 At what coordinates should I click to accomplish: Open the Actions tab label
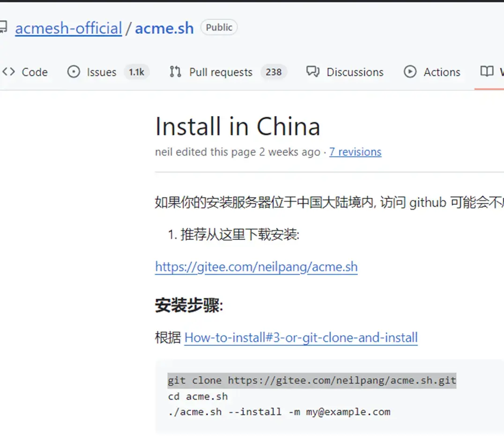point(442,72)
